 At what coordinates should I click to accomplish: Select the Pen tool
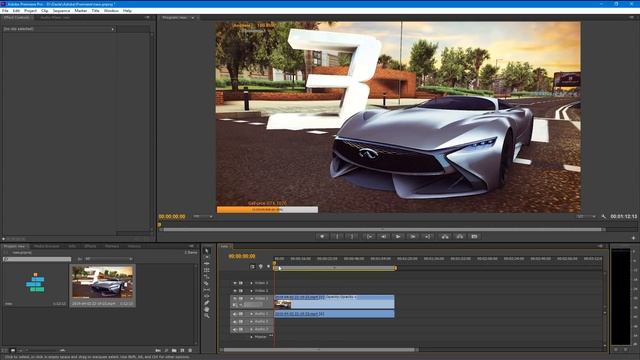pyautogui.click(x=207, y=302)
